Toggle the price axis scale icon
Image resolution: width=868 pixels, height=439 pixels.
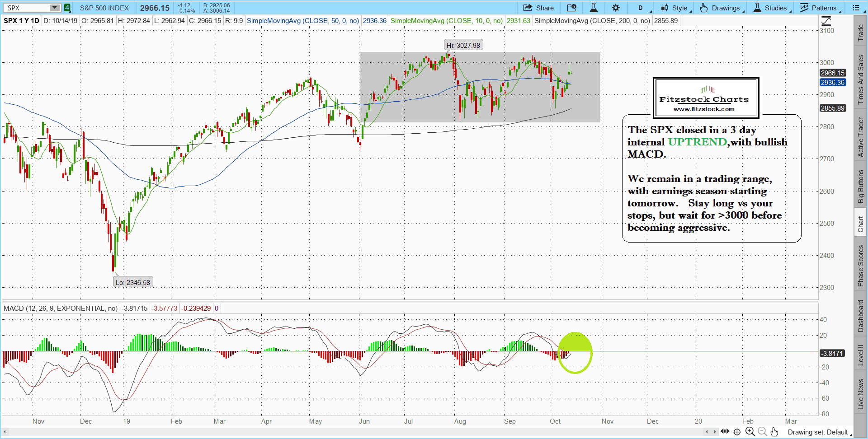click(826, 21)
